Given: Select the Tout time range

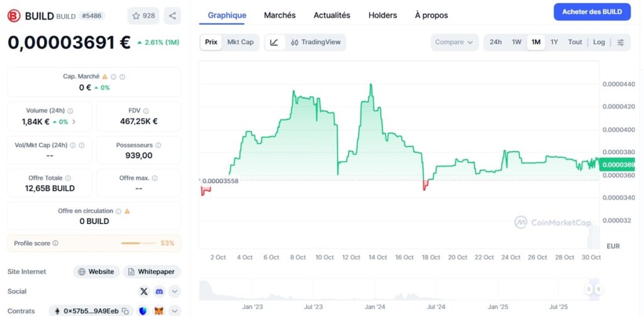Looking at the screenshot, I should click(x=575, y=42).
